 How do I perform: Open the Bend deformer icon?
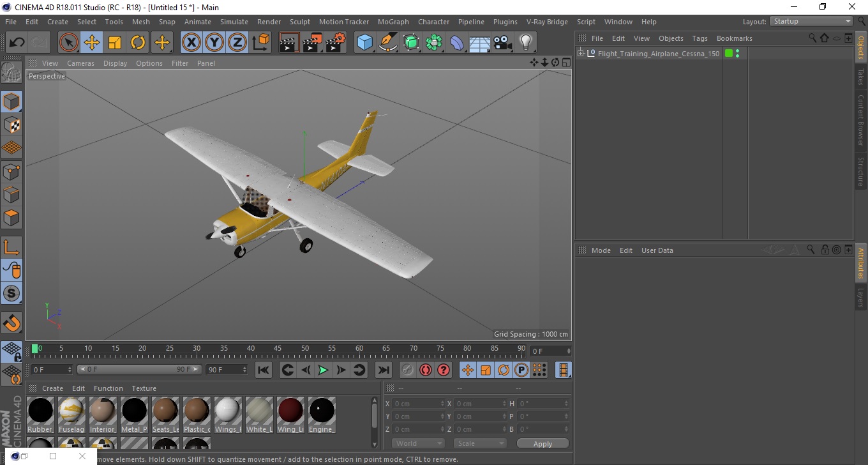pos(457,43)
